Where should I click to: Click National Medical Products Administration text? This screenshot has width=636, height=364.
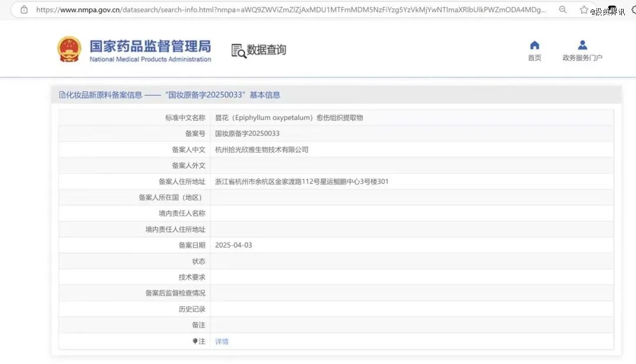(x=150, y=59)
